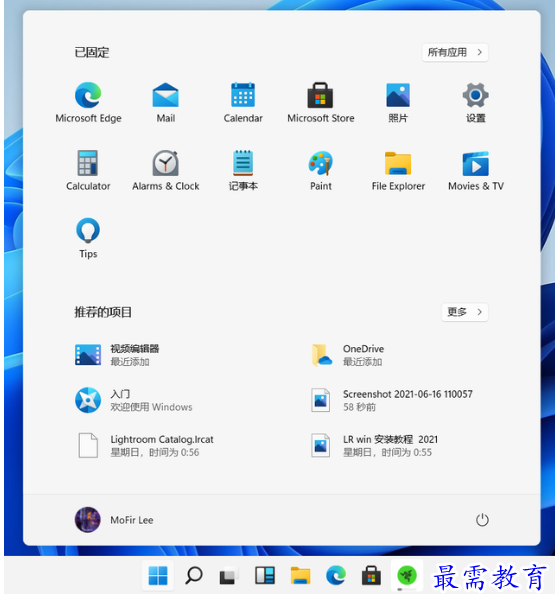Screen dimensions: 555x609
Task: Open 记事本 (Notepad)
Action: (243, 170)
